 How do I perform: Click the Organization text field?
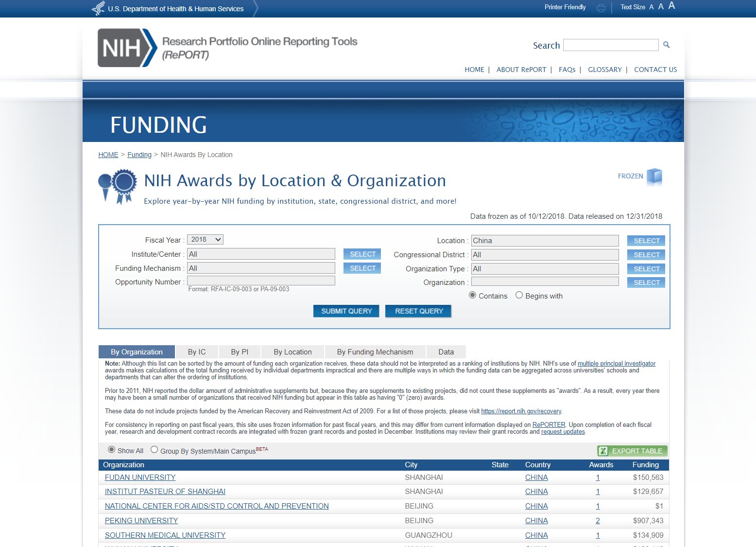pyautogui.click(x=545, y=282)
